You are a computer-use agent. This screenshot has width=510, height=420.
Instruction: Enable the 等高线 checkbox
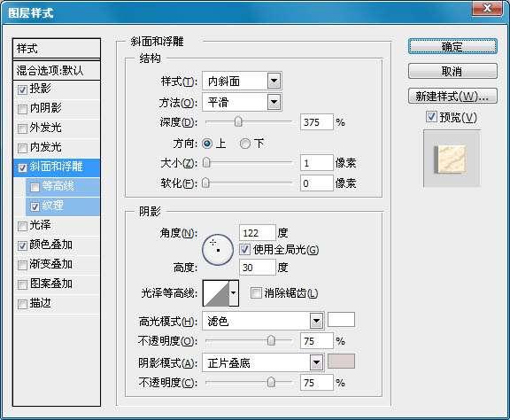coord(35,187)
